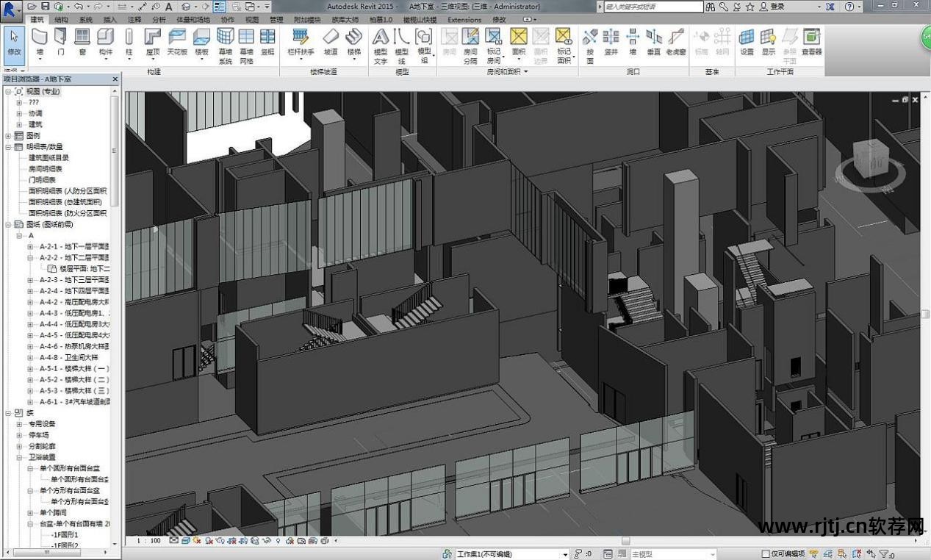Select 门明细表 schedule in browser
The height and width of the screenshot is (560, 931).
tap(42, 180)
